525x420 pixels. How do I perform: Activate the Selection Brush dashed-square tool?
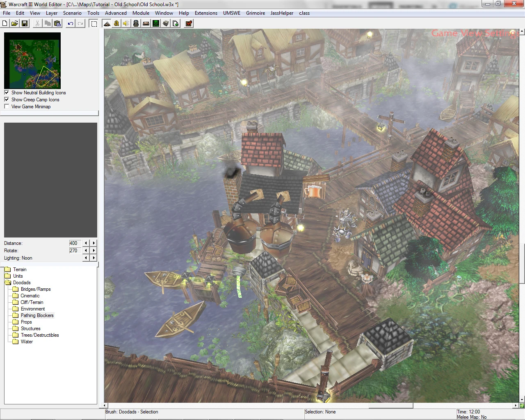tap(94, 23)
